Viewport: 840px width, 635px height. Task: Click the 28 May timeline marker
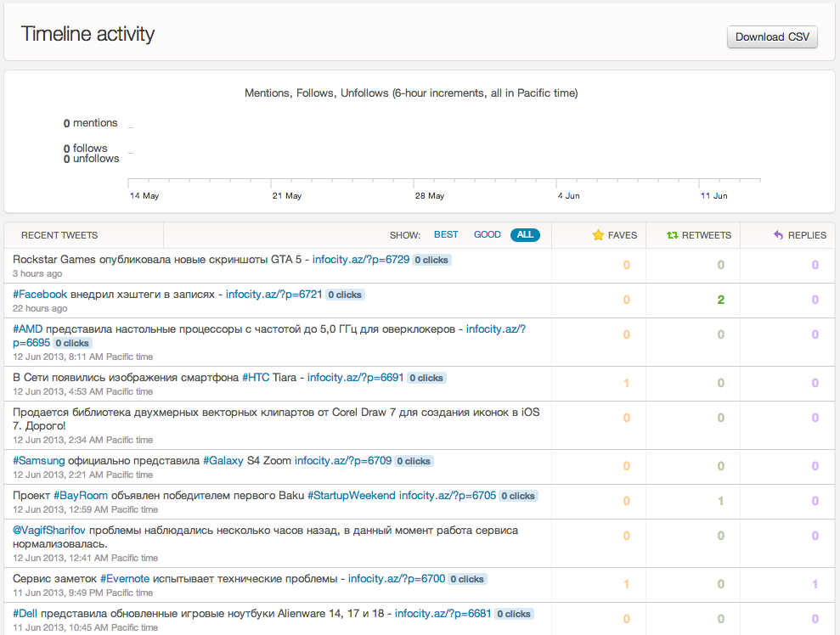[429, 195]
